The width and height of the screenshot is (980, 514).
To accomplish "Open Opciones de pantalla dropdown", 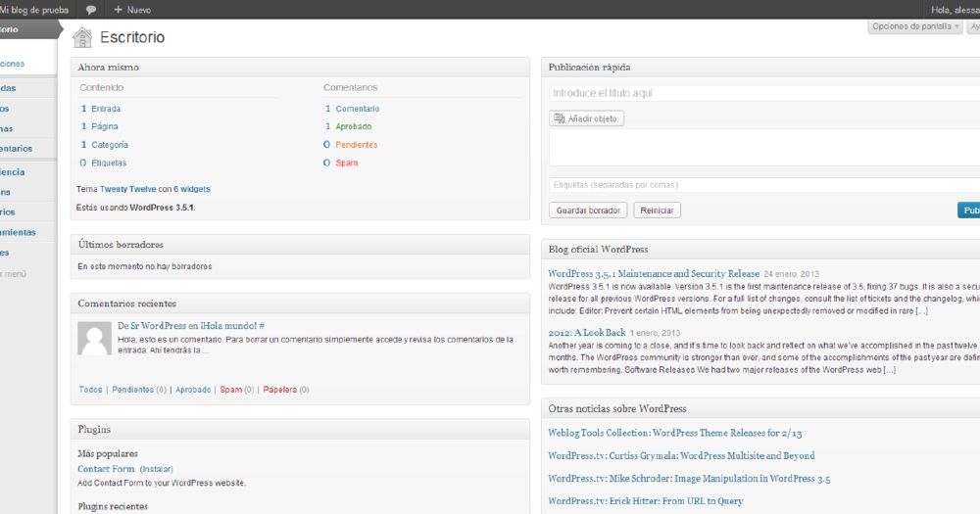I will point(915,26).
